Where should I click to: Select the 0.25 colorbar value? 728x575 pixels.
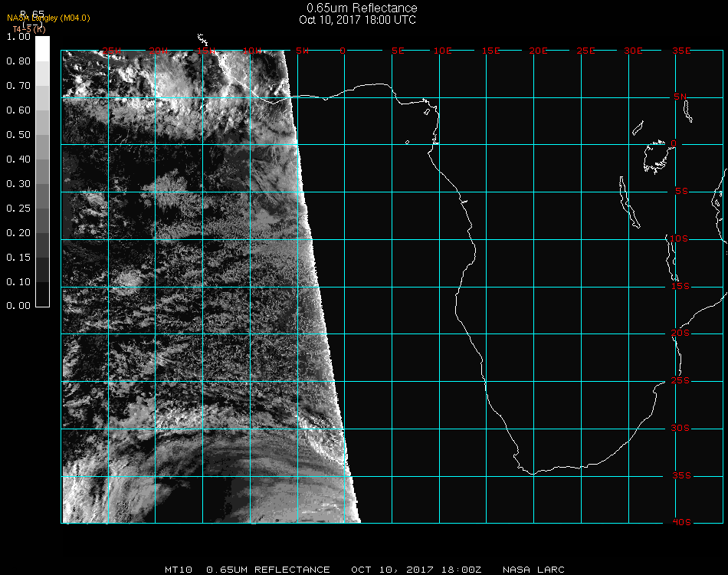(x=18, y=209)
